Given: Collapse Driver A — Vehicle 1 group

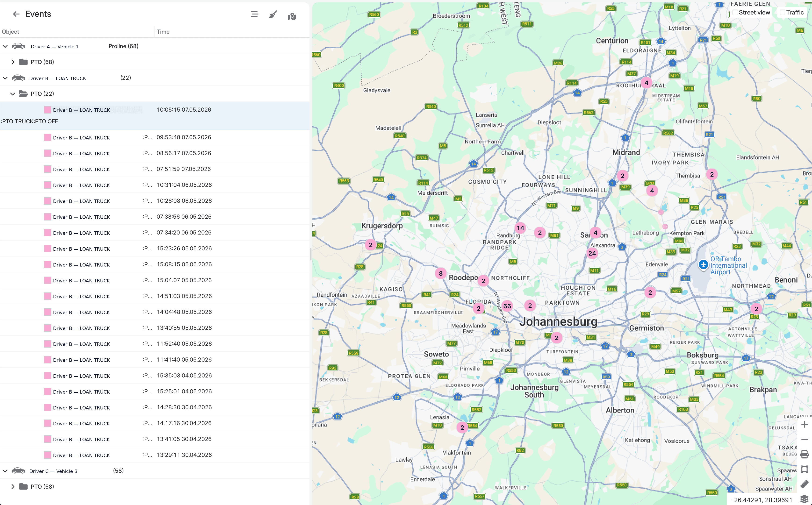Looking at the screenshot, I should (x=5, y=46).
